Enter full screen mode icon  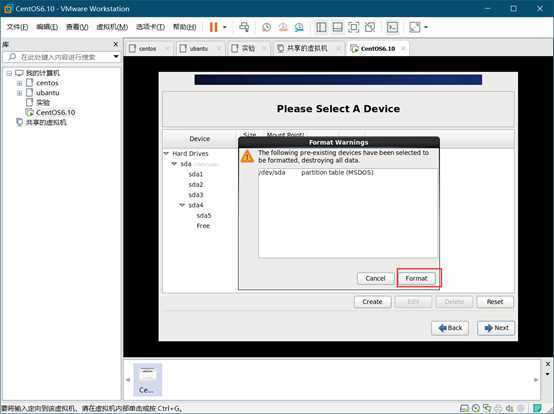click(x=354, y=27)
